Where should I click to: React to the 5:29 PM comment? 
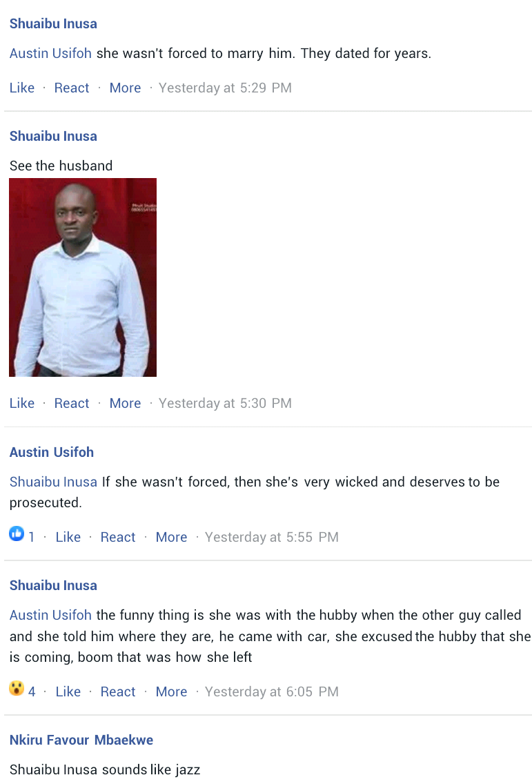pyautogui.click(x=72, y=88)
